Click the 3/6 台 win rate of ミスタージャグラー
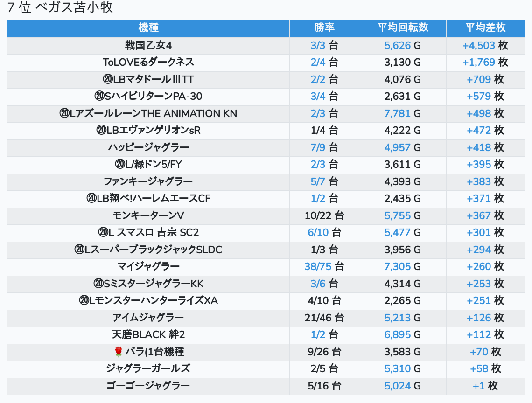Viewport: 532px width, 403px height. point(324,284)
